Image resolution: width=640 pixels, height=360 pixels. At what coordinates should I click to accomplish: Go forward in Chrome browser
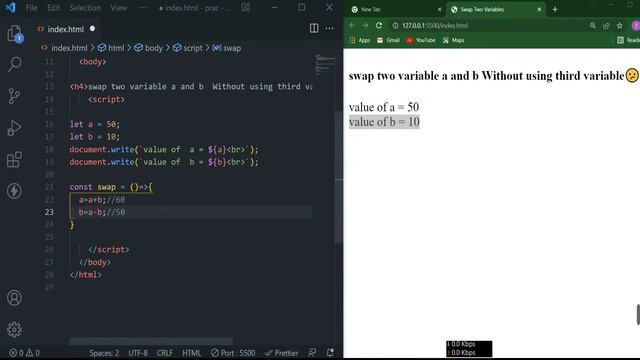point(365,25)
